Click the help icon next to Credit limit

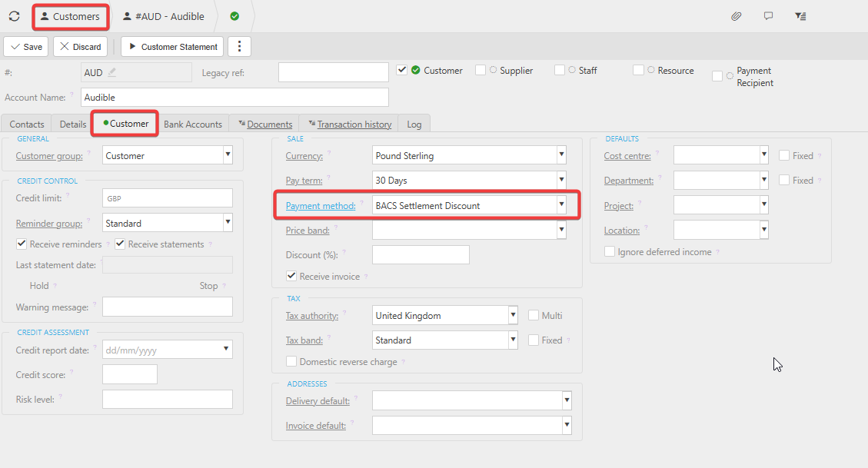68,194
